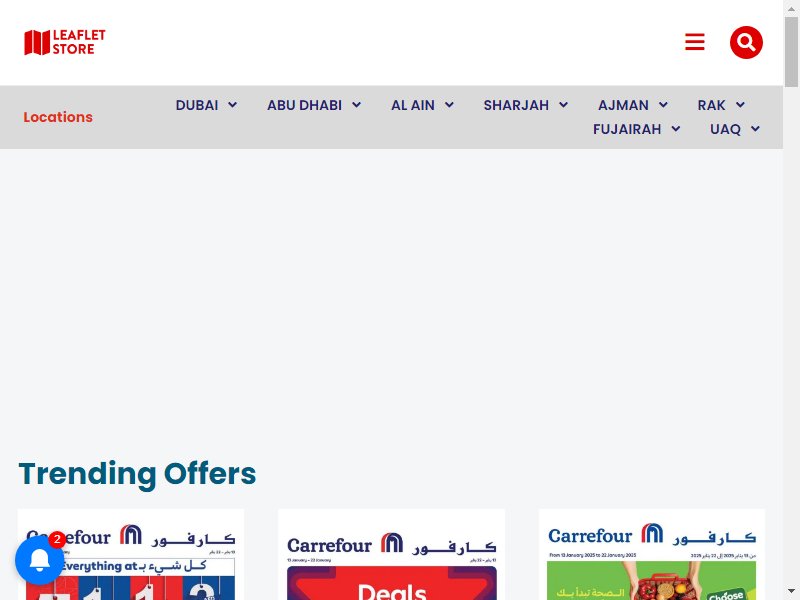Open the Carrefour Deals leaflet
Image resolution: width=800 pixels, height=600 pixels.
[391, 555]
